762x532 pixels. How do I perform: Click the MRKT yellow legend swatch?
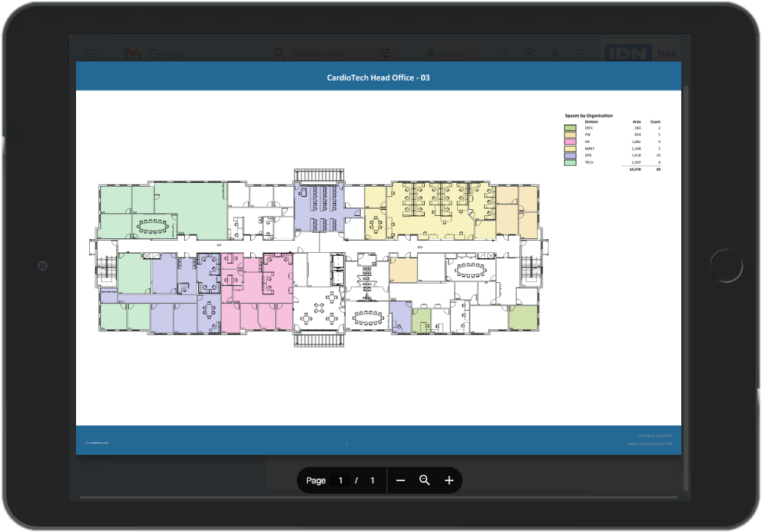570,149
